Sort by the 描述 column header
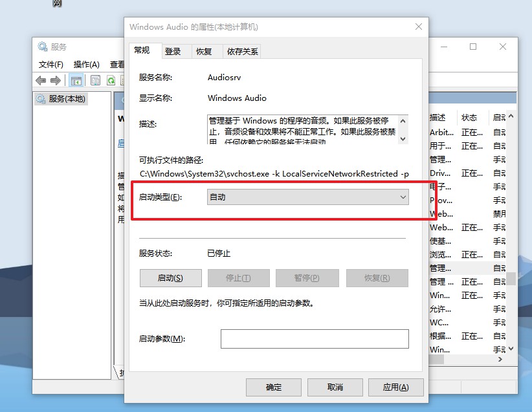 (x=443, y=118)
